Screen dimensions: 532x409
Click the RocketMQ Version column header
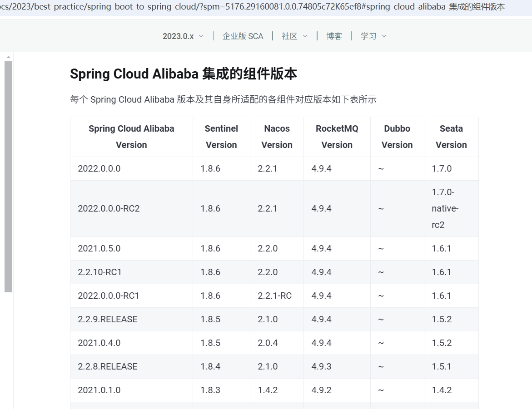[337, 137]
